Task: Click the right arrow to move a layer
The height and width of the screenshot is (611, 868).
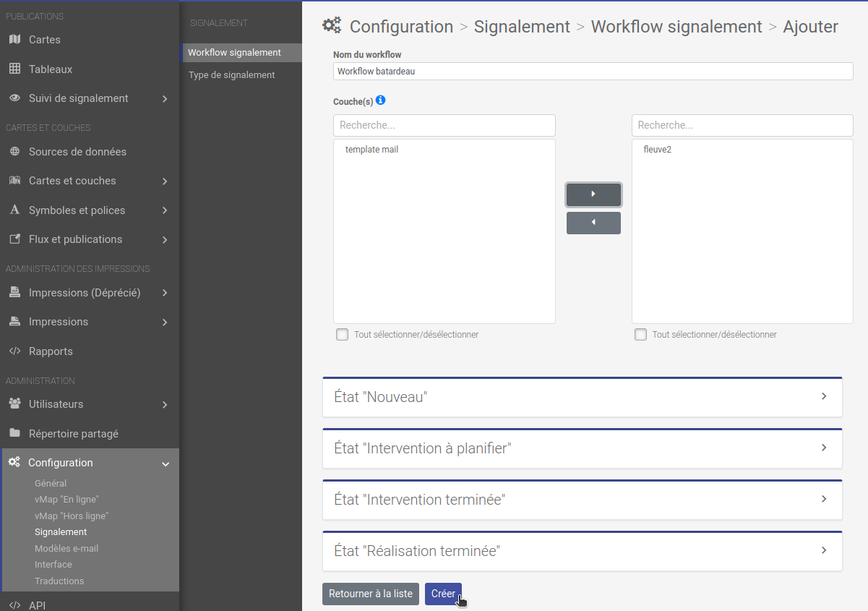Action: pyautogui.click(x=593, y=195)
